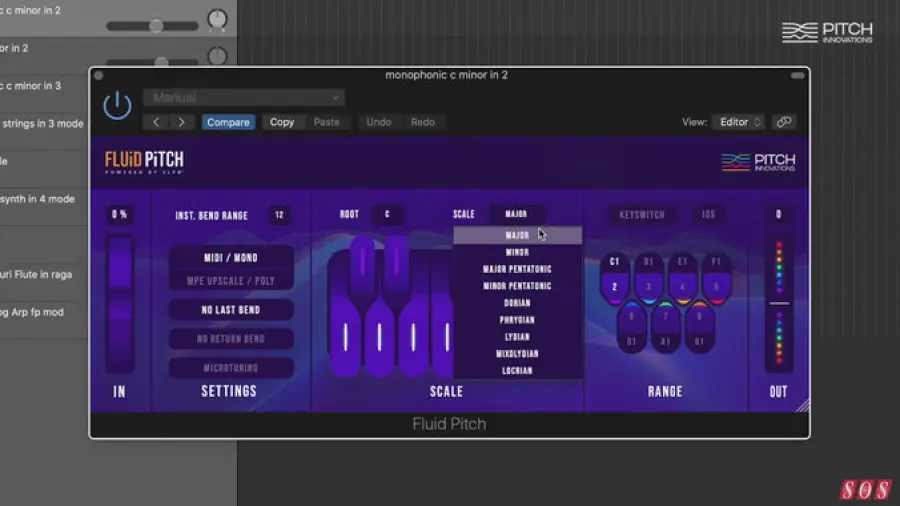Click the previous preset arrow
900x506 pixels.
(156, 122)
